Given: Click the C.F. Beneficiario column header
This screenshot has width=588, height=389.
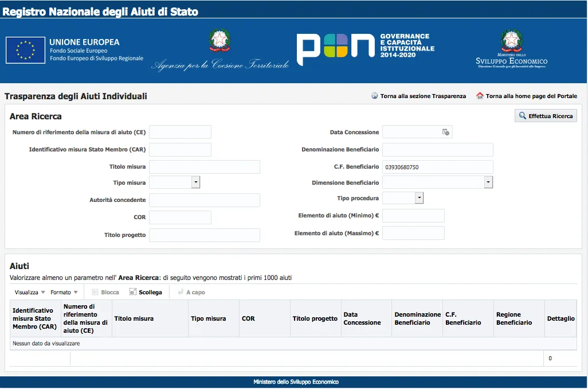Looking at the screenshot, I should point(468,318).
